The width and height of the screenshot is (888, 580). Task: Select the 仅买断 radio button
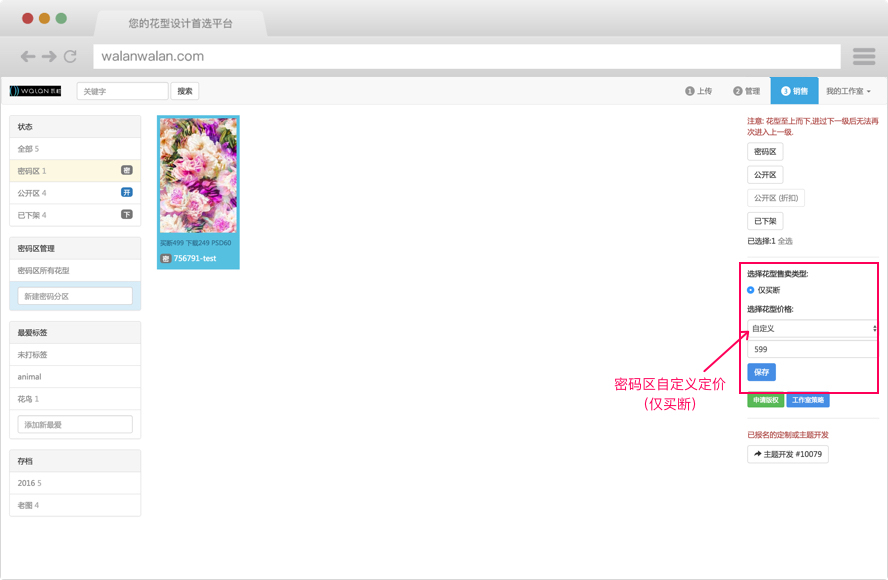coord(751,290)
